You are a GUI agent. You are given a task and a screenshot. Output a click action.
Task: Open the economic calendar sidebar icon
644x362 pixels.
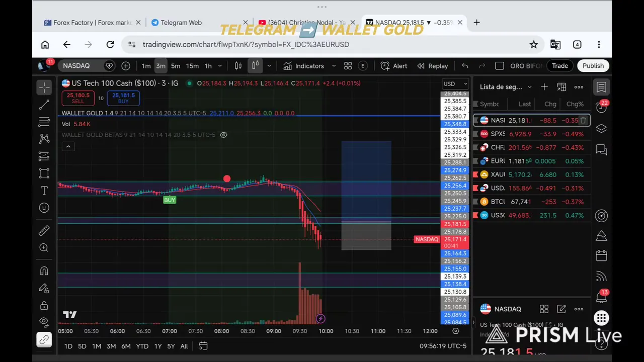(x=601, y=255)
